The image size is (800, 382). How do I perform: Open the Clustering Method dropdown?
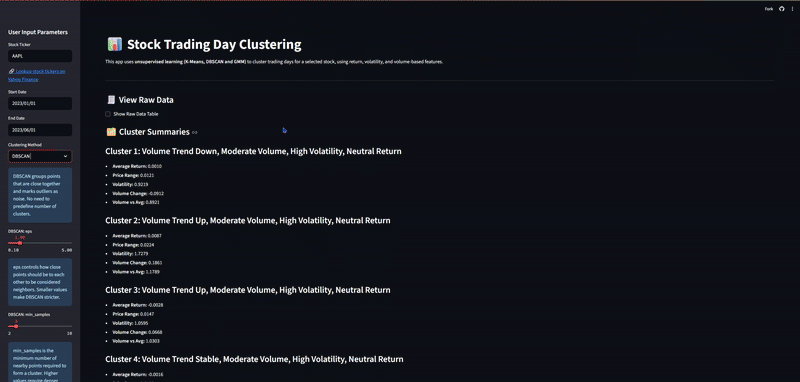click(40, 156)
